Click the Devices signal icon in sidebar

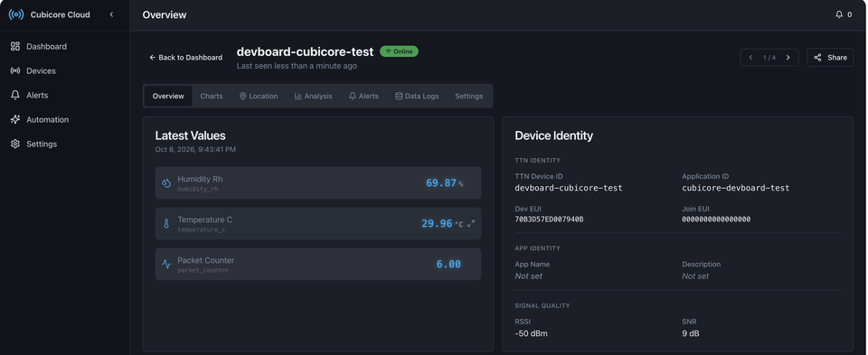[x=15, y=70]
